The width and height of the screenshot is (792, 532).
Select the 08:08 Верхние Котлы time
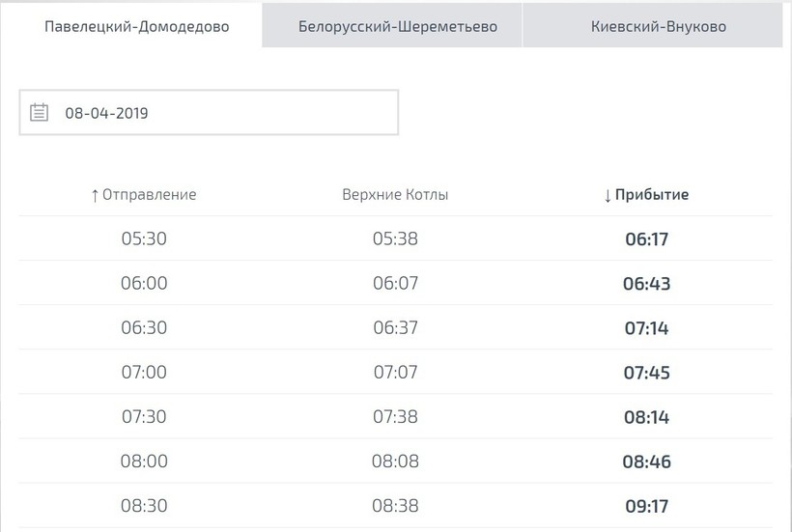pyautogui.click(x=395, y=461)
